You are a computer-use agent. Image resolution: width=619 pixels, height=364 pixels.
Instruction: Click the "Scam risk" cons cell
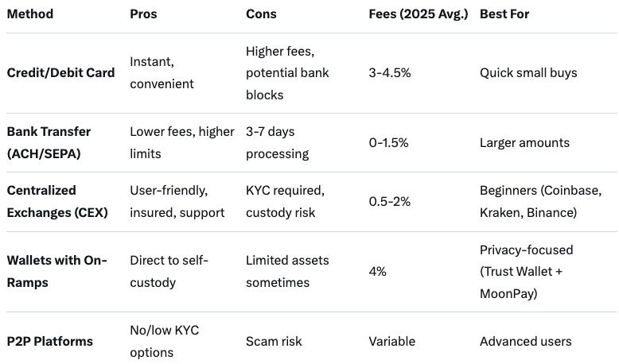coord(274,341)
